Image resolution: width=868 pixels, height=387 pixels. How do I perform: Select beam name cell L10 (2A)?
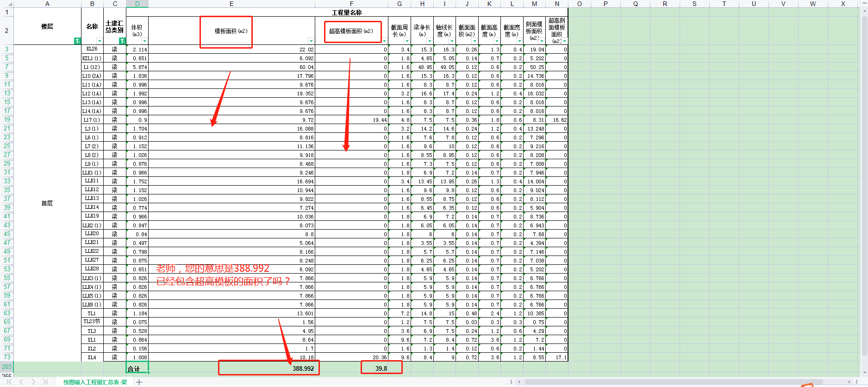[92, 76]
